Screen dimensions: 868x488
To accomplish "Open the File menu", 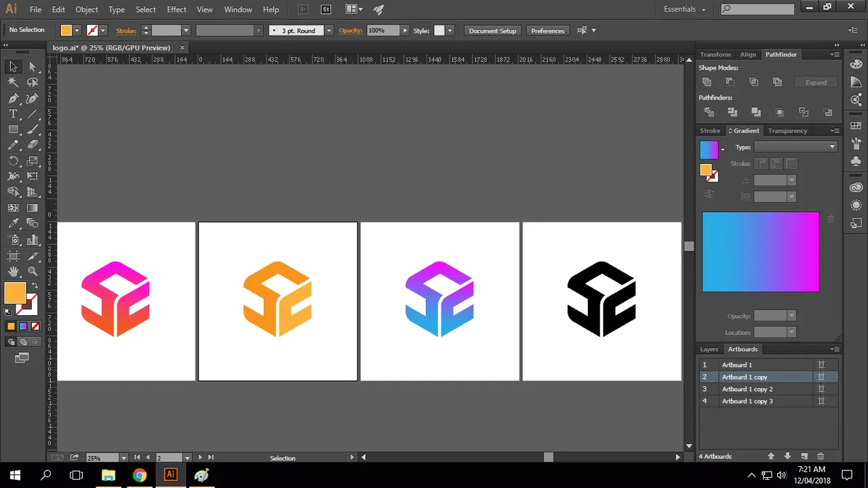I will [35, 9].
